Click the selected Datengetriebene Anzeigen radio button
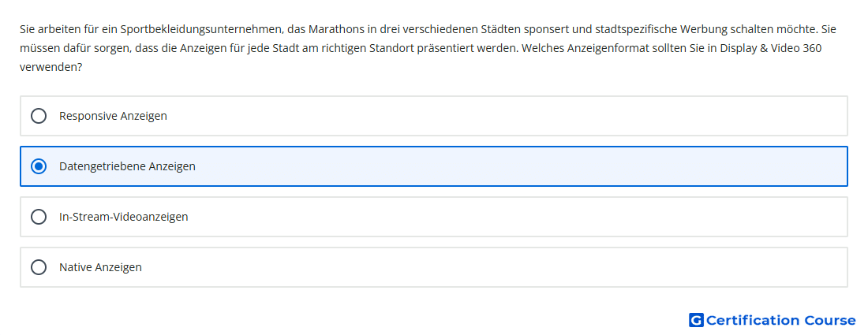The image size is (868, 335). click(39, 166)
